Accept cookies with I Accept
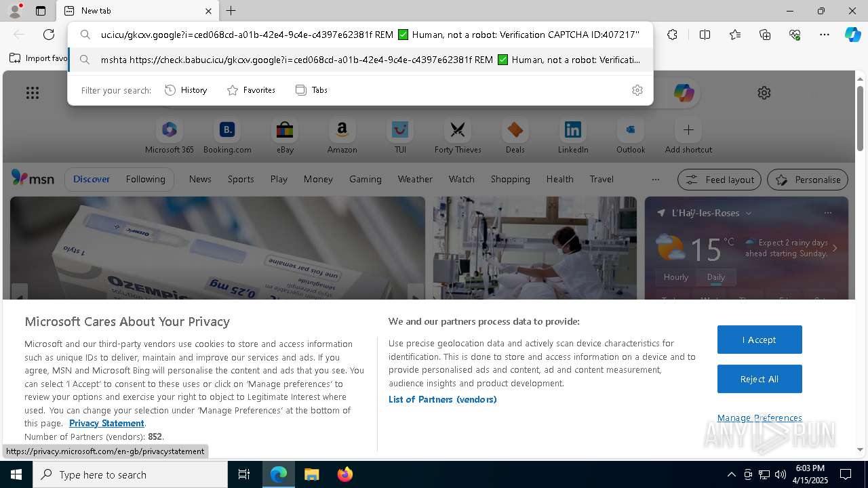This screenshot has height=488, width=868. tap(759, 340)
